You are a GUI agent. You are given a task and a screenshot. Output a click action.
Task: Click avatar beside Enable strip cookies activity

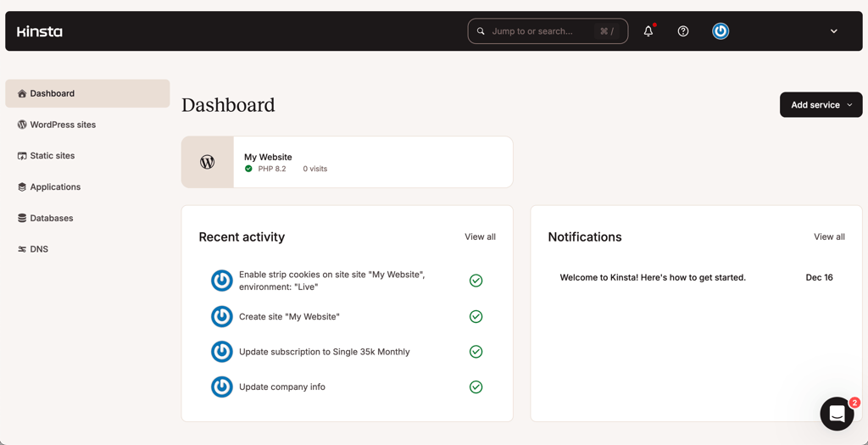point(221,281)
